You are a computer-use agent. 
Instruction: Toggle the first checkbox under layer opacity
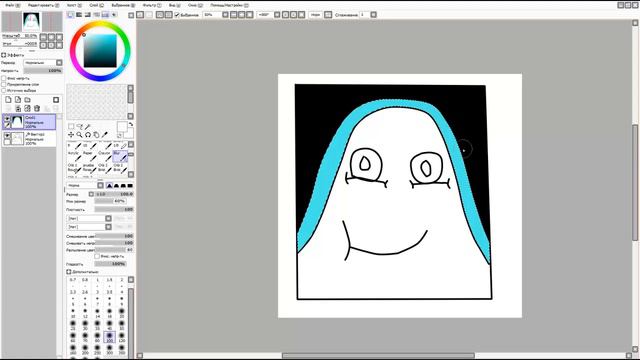[4, 78]
